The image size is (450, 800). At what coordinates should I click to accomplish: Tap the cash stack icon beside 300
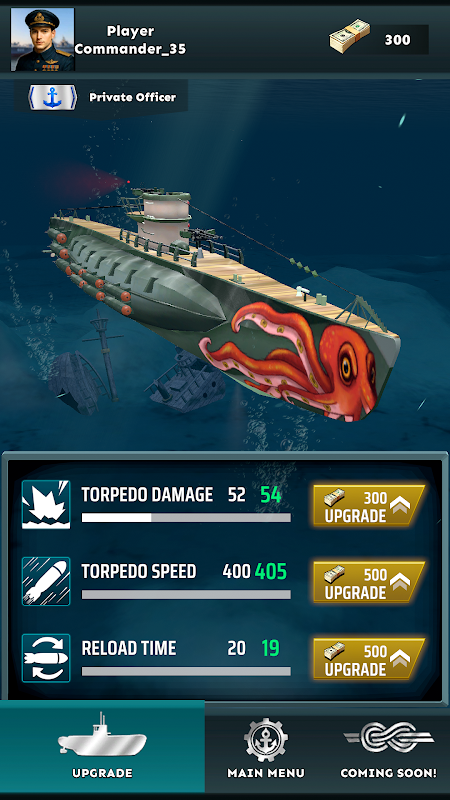click(350, 37)
